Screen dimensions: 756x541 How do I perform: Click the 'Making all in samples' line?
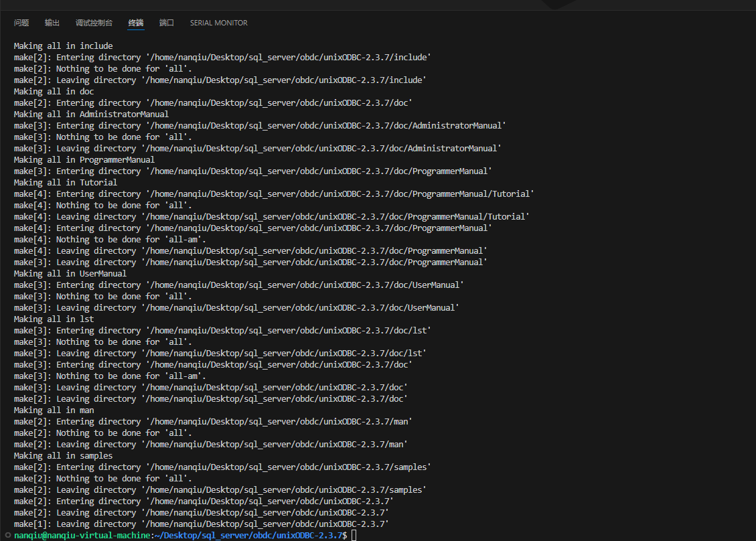63,456
